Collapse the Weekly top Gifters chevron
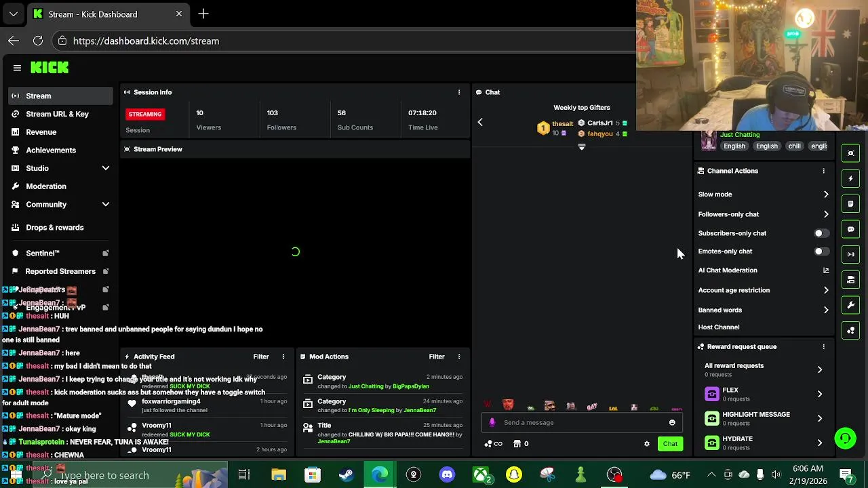Image resolution: width=868 pixels, height=488 pixels. 581,147
